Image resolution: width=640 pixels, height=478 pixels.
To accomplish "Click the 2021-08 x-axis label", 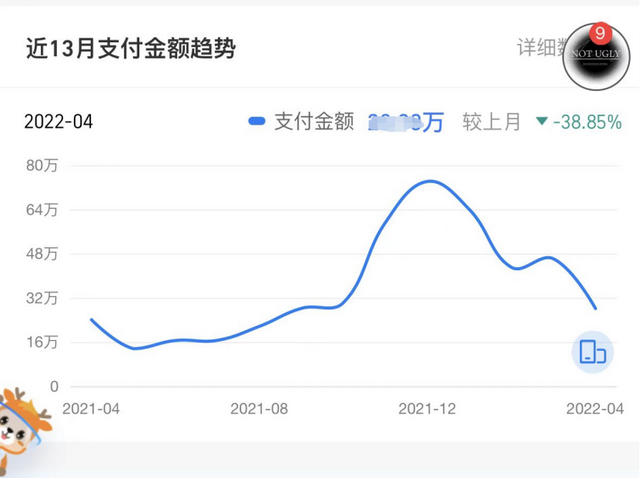I will (x=259, y=409).
